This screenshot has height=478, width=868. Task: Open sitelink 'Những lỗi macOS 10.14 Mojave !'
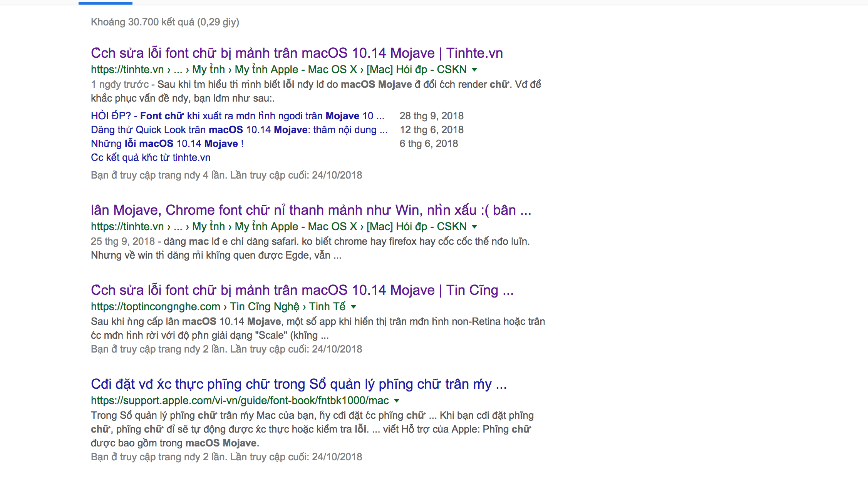pyautogui.click(x=167, y=144)
